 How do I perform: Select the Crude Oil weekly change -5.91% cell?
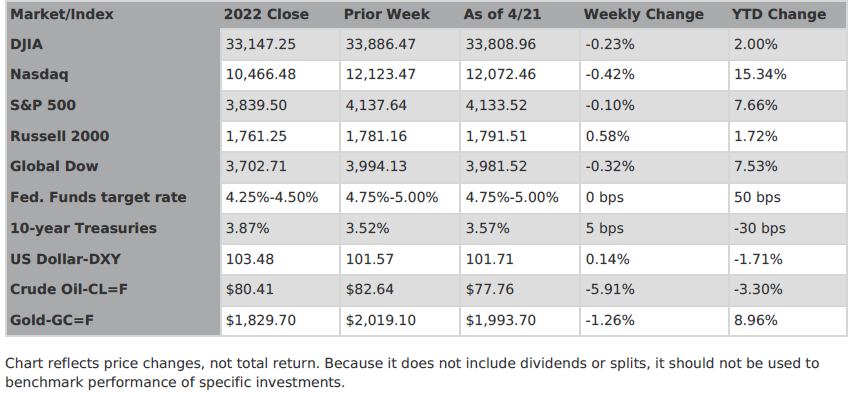click(654, 290)
